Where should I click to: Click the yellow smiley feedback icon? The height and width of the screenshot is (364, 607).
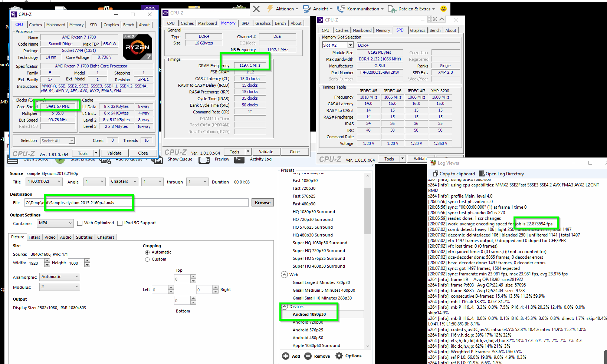pyautogui.click(x=443, y=9)
